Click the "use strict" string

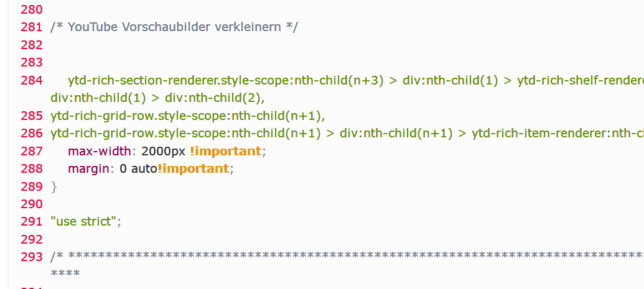point(86,221)
